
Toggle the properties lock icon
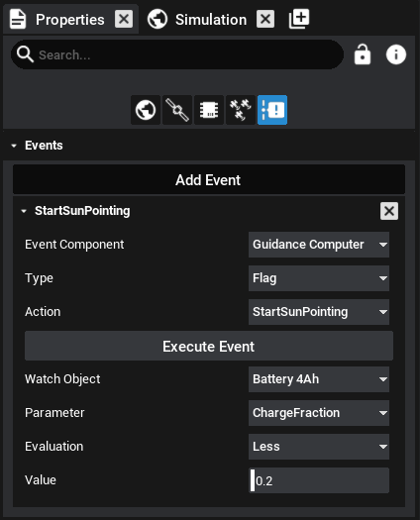[363, 54]
